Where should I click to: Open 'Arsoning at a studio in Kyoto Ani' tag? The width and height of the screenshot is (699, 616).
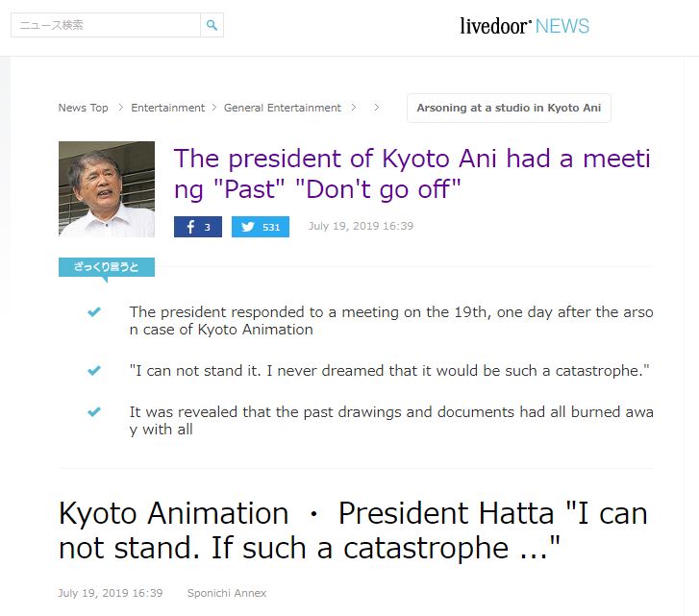pos(509,108)
